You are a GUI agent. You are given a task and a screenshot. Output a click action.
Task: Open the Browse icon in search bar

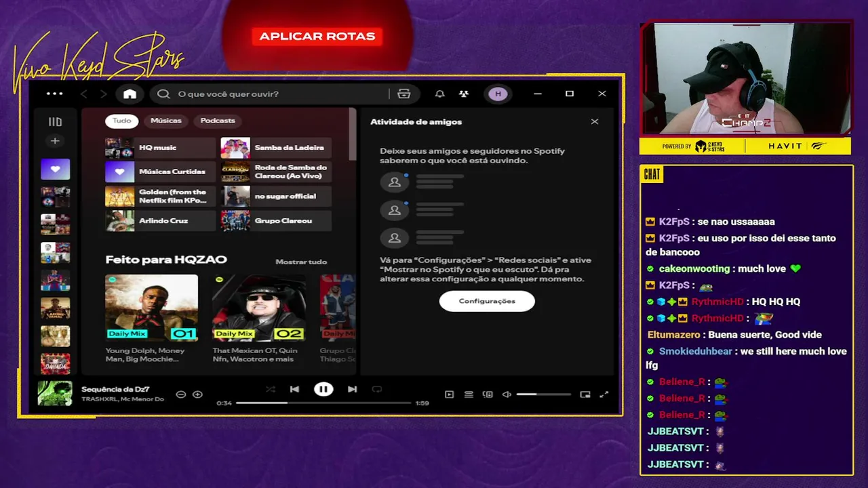pos(403,94)
